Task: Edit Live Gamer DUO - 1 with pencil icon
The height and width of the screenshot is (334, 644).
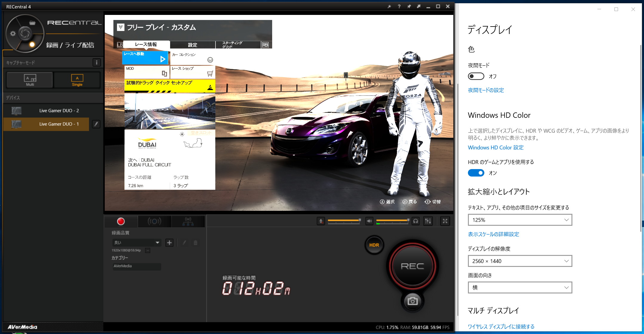Action: click(96, 124)
